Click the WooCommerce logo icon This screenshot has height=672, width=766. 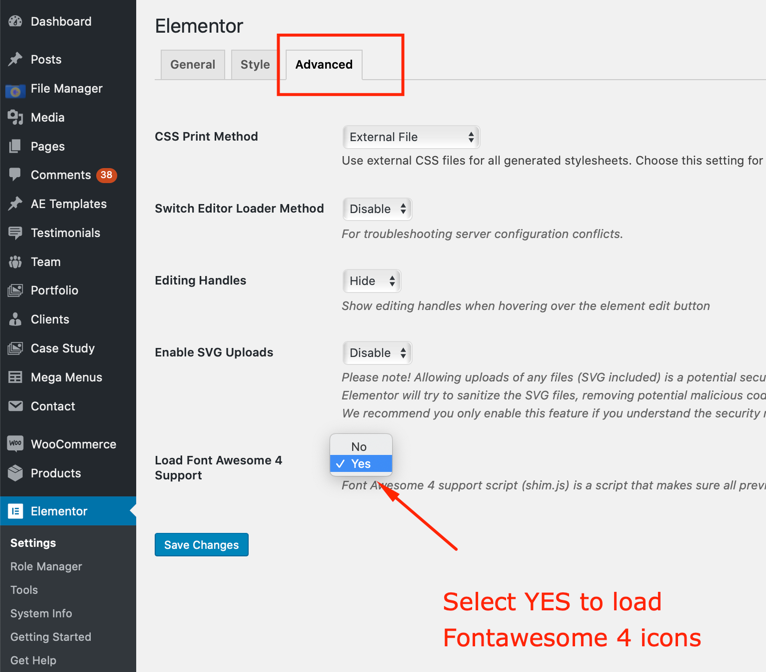tap(15, 444)
